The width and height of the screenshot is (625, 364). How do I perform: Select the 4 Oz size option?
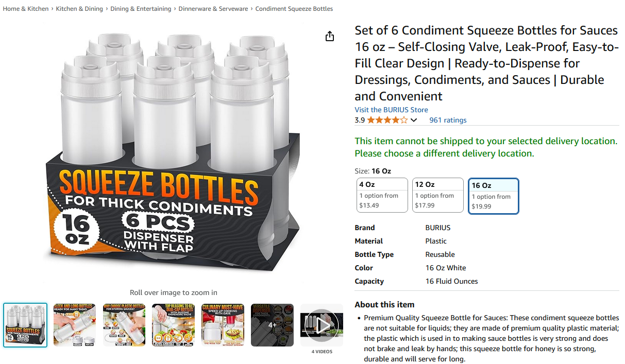click(x=382, y=195)
